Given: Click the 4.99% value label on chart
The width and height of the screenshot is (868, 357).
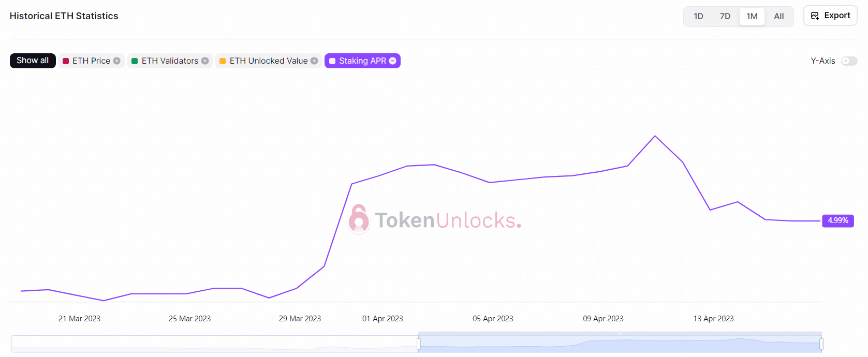Looking at the screenshot, I should (838, 221).
